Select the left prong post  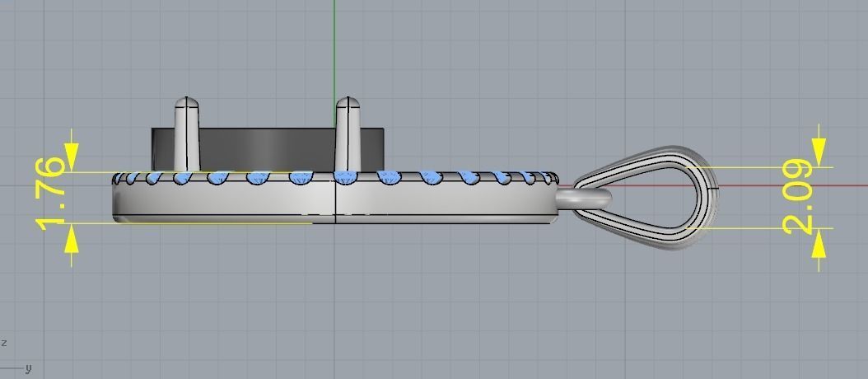tap(187, 134)
